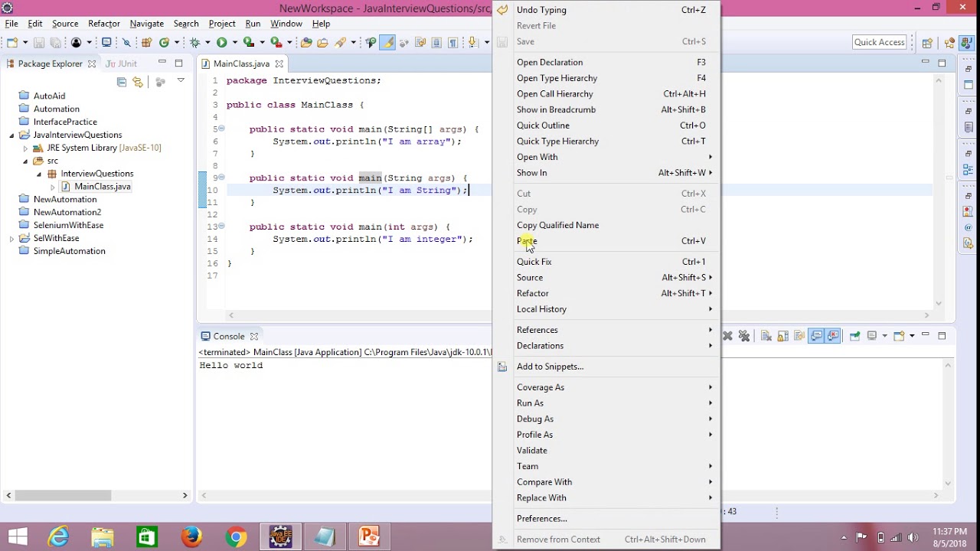The height and width of the screenshot is (551, 980).
Task: Open PowerPoint from the taskbar
Action: pos(369,536)
